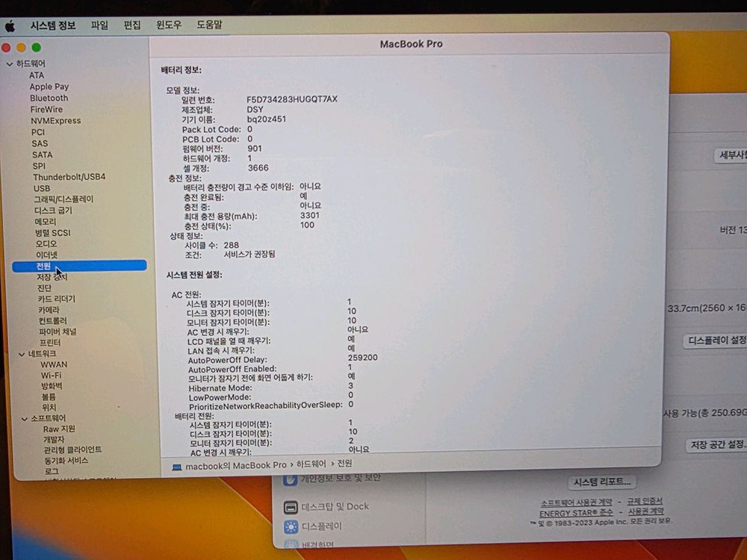Select SAS in the sidebar
747x560 pixels.
(x=40, y=144)
